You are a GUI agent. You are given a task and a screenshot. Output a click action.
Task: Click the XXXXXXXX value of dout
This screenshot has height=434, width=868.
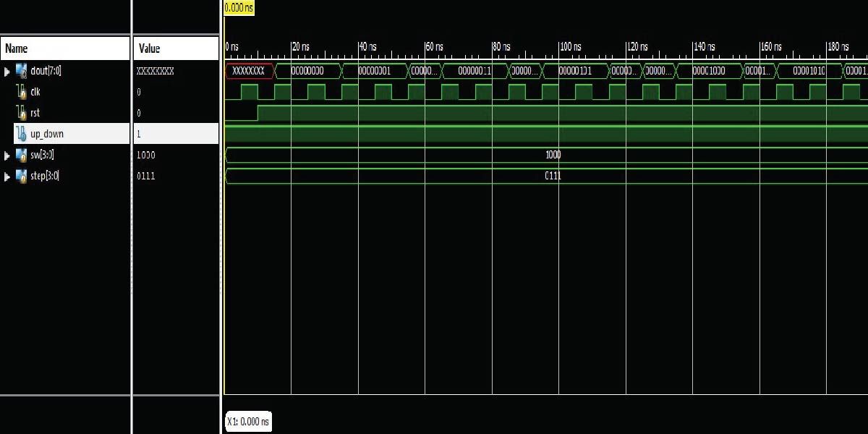click(154, 71)
